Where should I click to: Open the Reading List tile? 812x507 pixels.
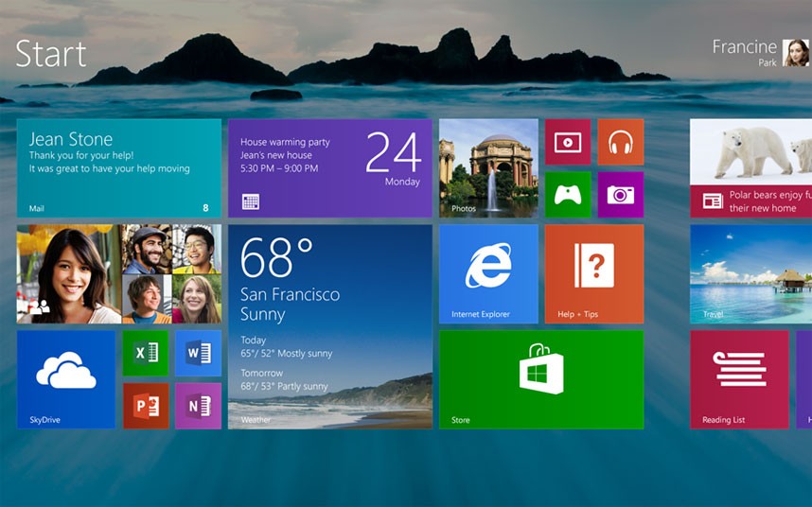(739, 379)
